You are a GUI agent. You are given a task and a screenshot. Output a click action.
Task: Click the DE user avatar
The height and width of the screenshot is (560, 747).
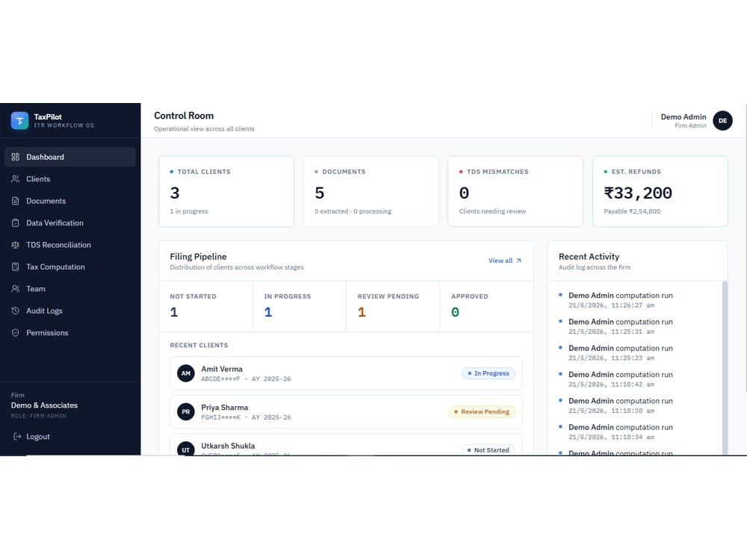722,120
